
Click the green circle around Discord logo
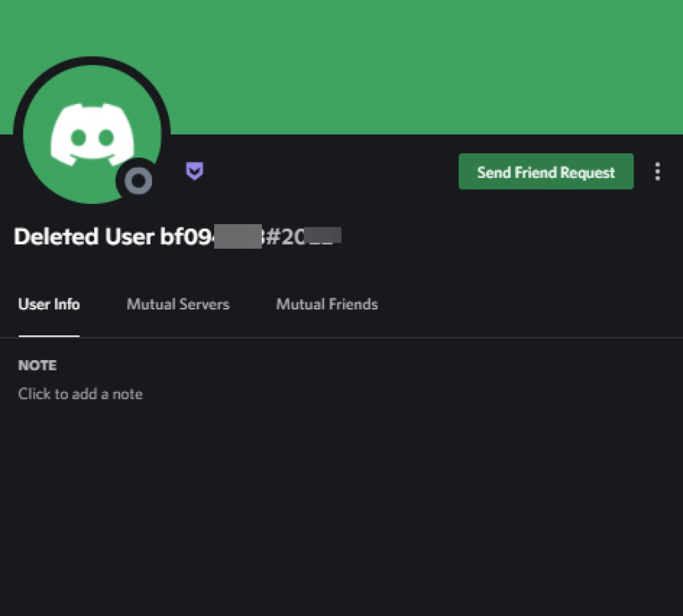pos(92,134)
